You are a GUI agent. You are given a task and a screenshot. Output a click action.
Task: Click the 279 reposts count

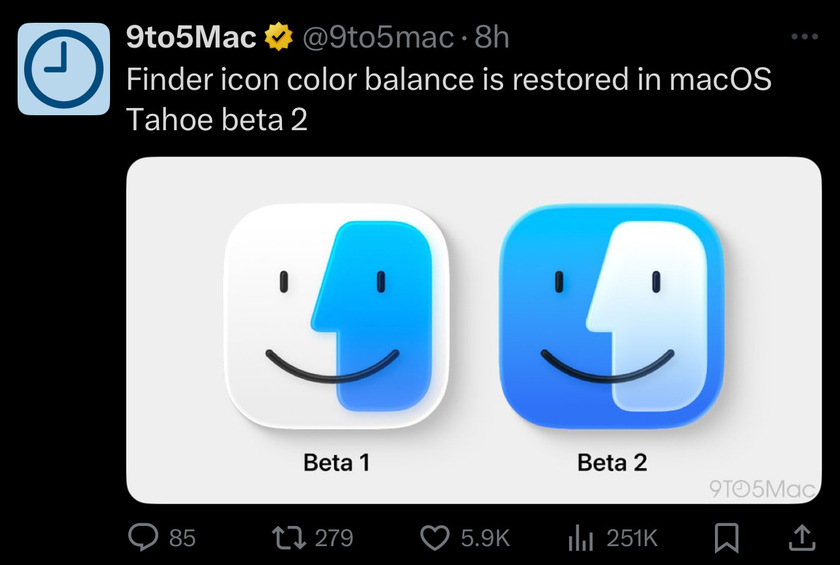pos(334,538)
